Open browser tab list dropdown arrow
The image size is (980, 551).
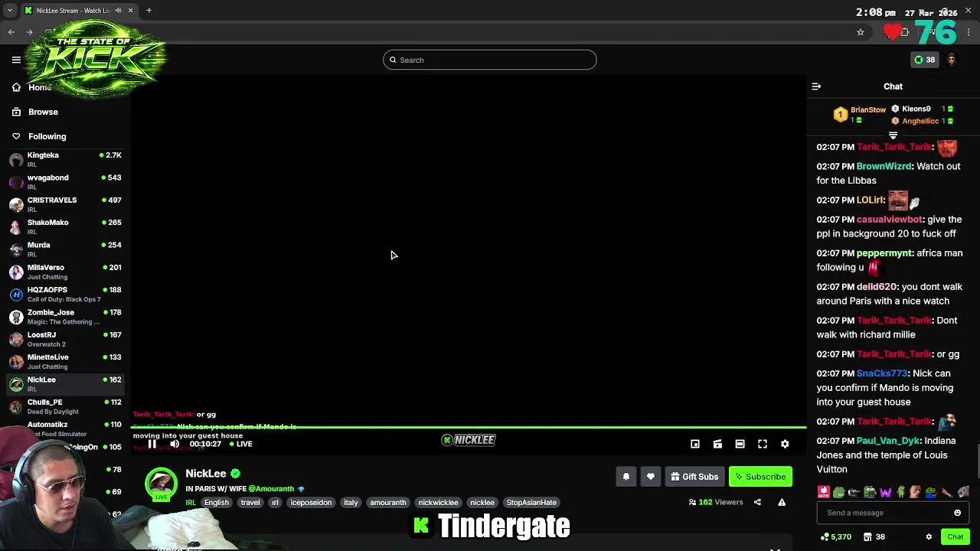pyautogui.click(x=9, y=10)
